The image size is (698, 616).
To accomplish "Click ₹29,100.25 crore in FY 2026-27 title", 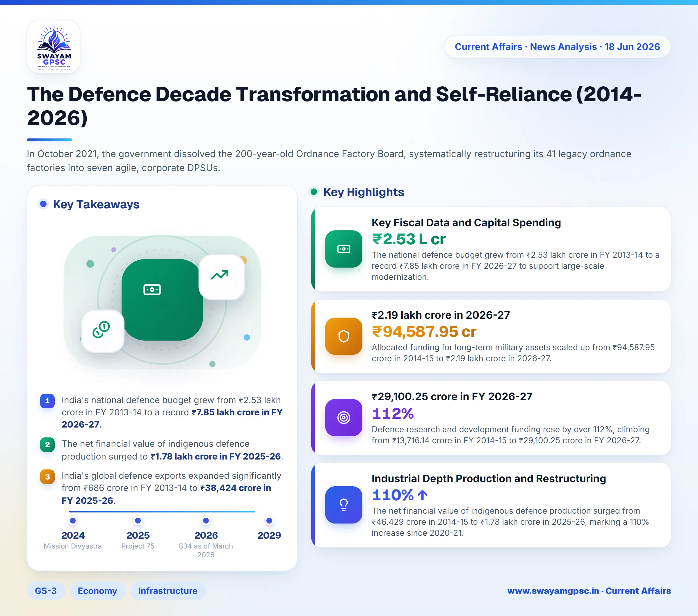I will coord(452,396).
